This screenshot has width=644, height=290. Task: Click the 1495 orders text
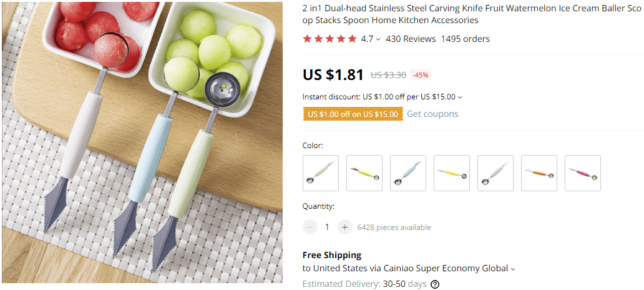[465, 39]
